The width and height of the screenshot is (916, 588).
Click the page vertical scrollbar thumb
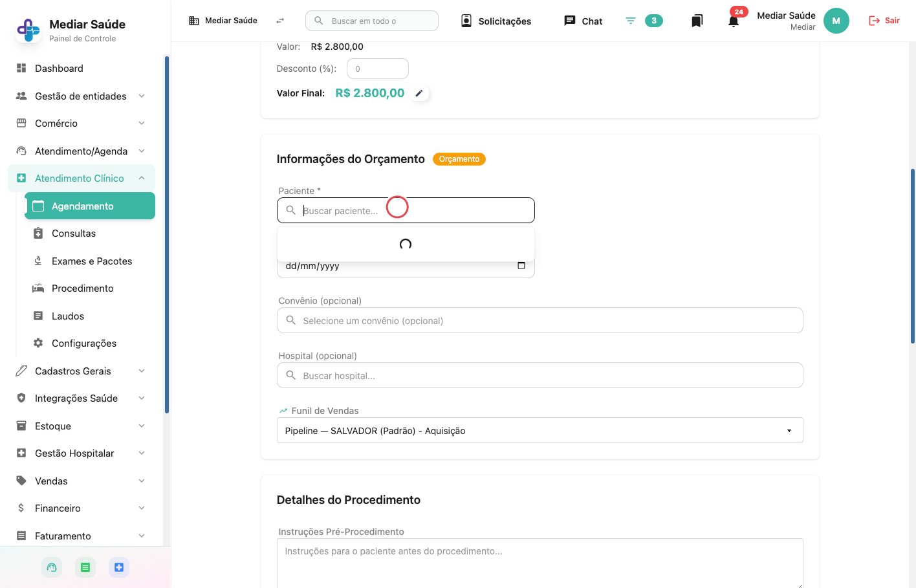(912, 256)
